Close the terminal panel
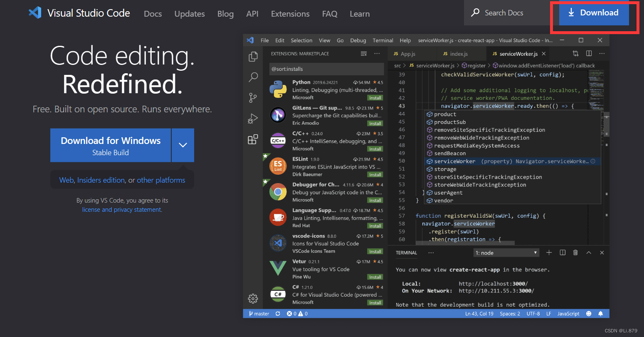 pos(602,253)
